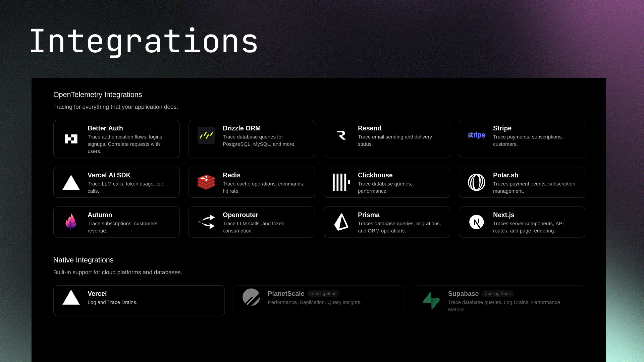
Task: Click the Next.js logo icon
Action: 476,222
